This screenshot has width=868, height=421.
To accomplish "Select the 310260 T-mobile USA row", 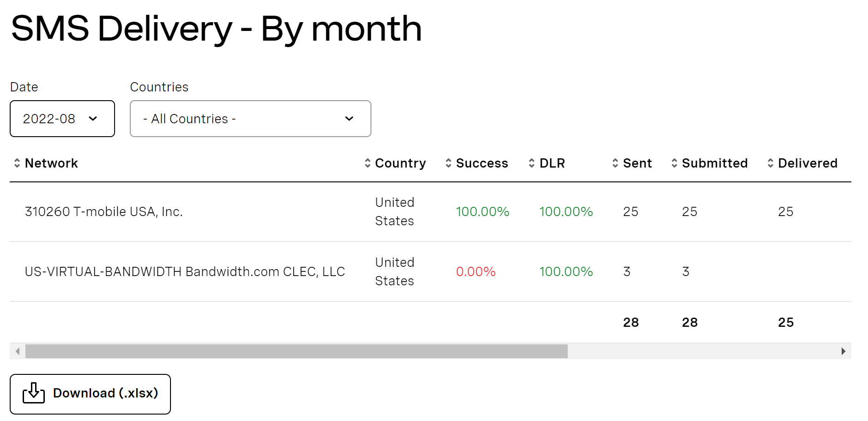I will pyautogui.click(x=431, y=212).
